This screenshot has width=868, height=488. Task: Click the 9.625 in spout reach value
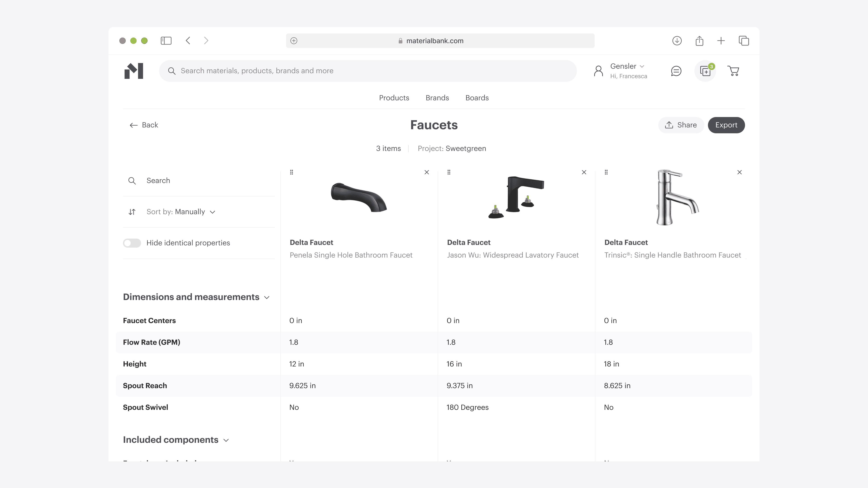[x=302, y=386]
